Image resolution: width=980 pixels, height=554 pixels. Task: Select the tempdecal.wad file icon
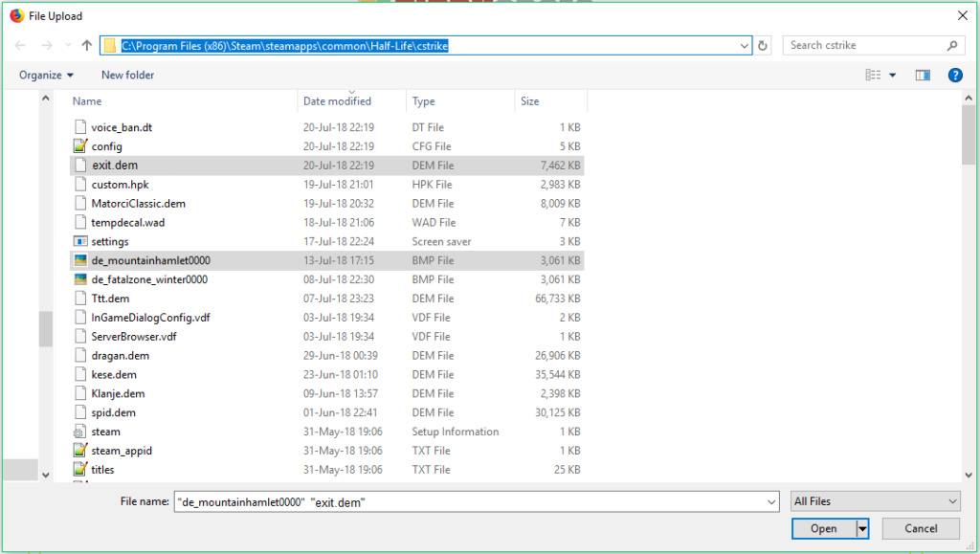(80, 222)
